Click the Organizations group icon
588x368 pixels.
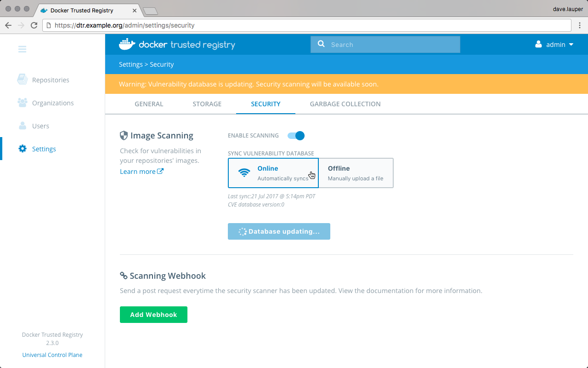coord(22,103)
